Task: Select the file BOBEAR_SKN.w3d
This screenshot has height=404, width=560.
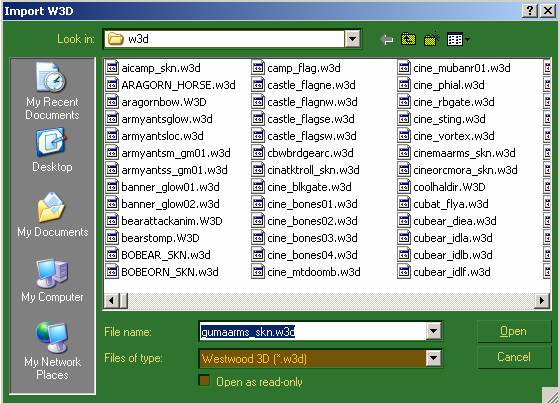Action: click(x=158, y=255)
